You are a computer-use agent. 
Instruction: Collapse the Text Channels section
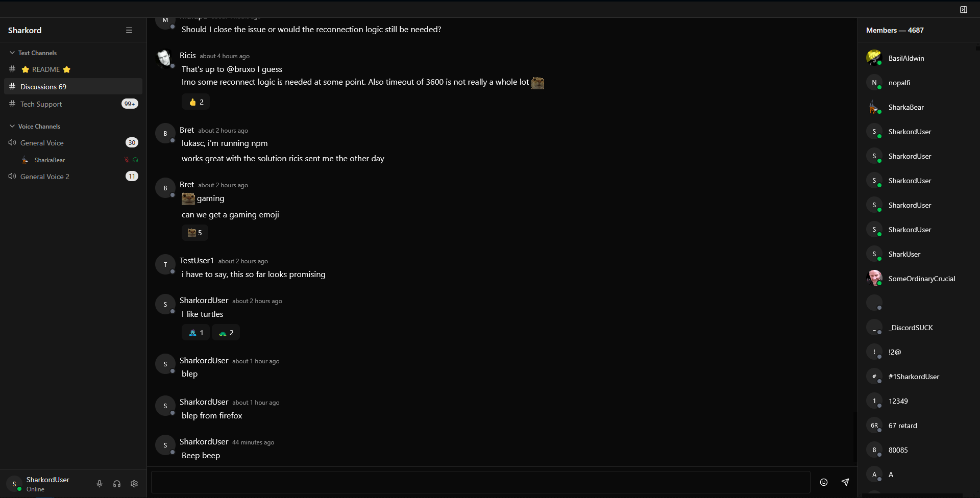(11, 52)
